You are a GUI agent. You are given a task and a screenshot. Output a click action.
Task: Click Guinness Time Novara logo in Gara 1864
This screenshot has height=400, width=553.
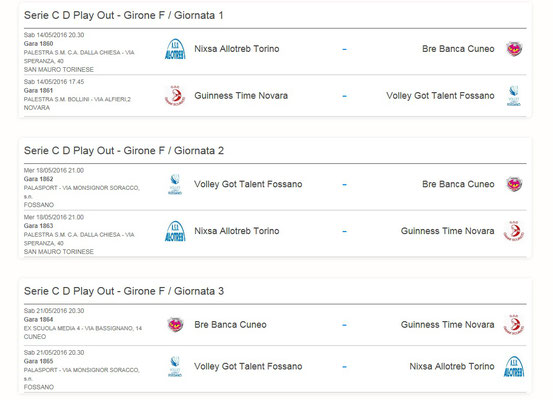(x=514, y=325)
